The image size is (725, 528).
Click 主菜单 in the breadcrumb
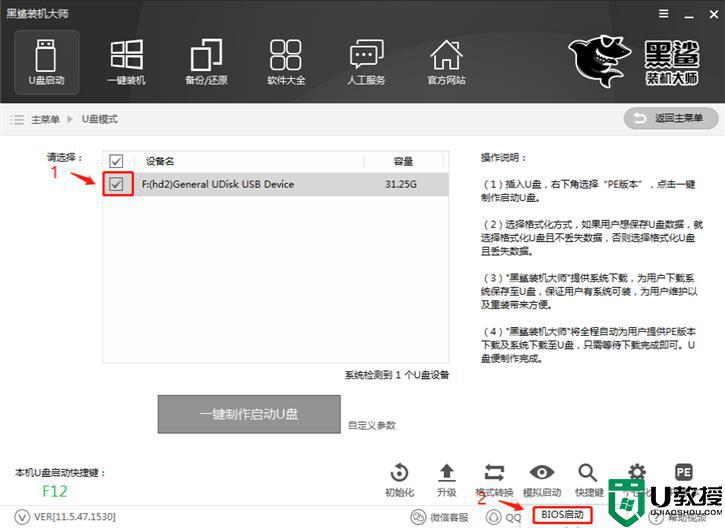tap(45, 119)
